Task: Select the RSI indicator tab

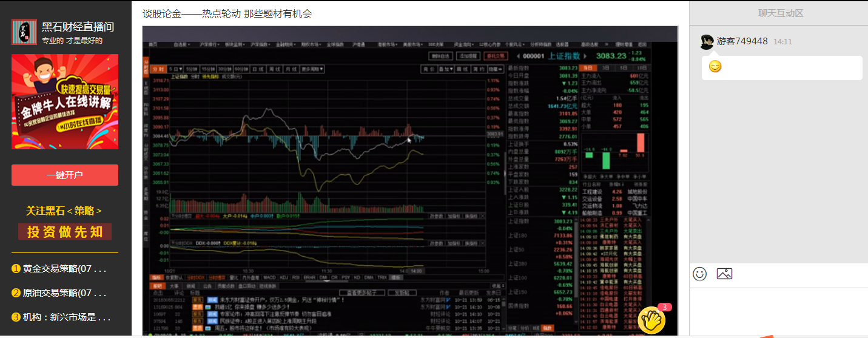Action: [295, 277]
